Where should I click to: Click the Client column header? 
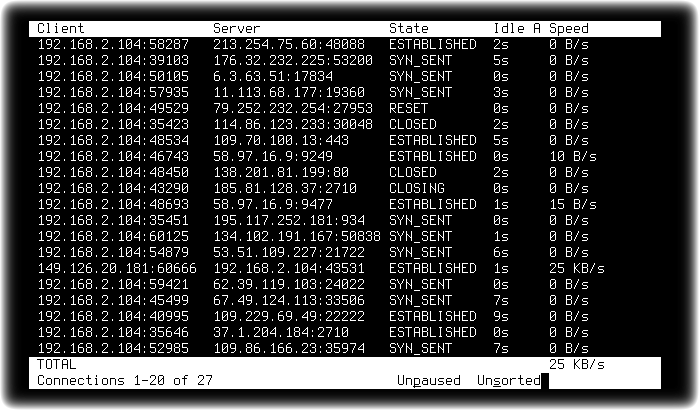click(x=60, y=29)
